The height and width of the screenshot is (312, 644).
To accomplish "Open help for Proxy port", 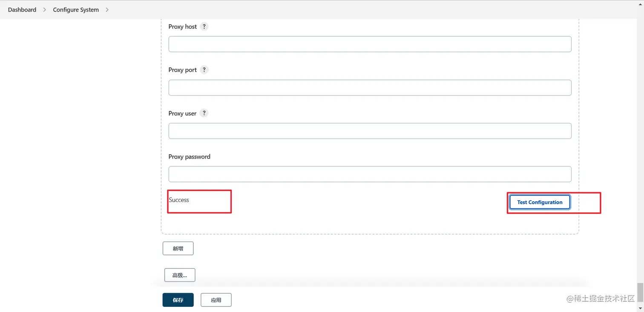I will [x=204, y=70].
